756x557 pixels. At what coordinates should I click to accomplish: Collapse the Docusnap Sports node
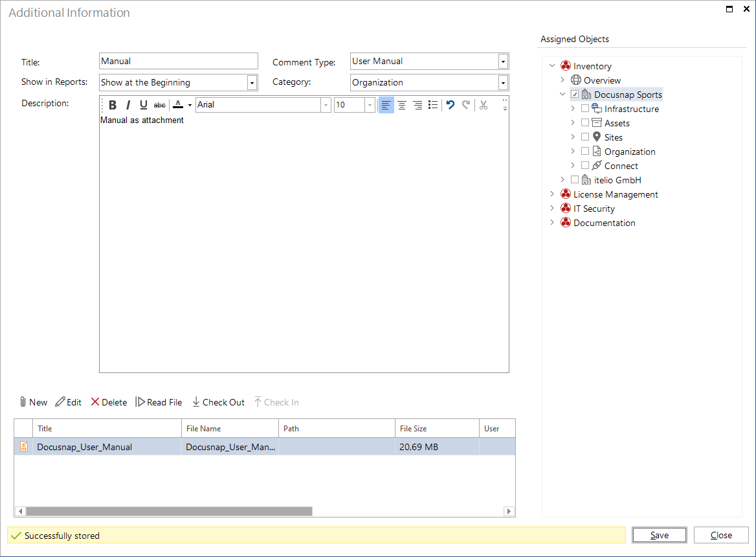562,94
